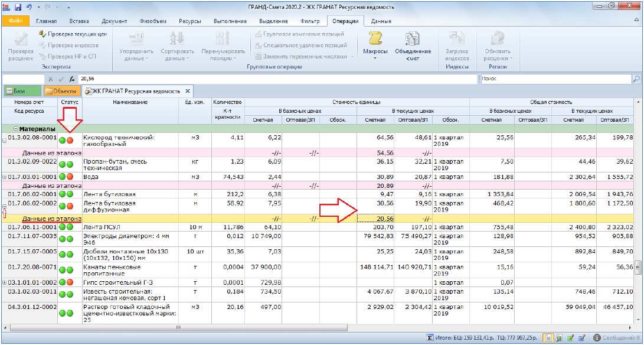Run Проверка текущих цен
Image resolution: width=644 pixels, height=345 pixels.
click(73, 34)
